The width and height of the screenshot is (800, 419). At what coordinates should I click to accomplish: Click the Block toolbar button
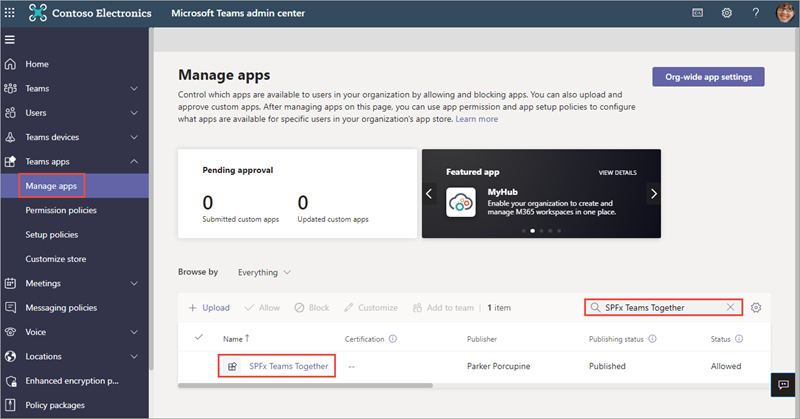coord(312,308)
